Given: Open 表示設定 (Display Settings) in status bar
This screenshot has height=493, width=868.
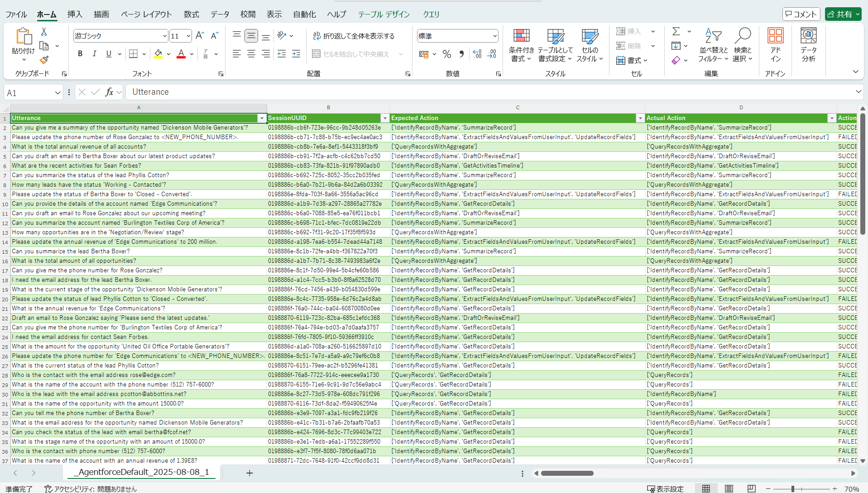Looking at the screenshot, I should [665, 489].
